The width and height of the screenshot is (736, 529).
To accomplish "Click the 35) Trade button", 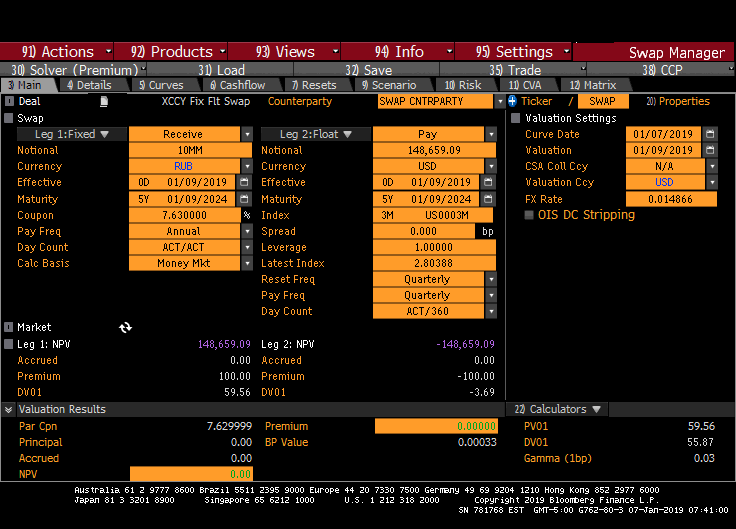I will point(515,69).
